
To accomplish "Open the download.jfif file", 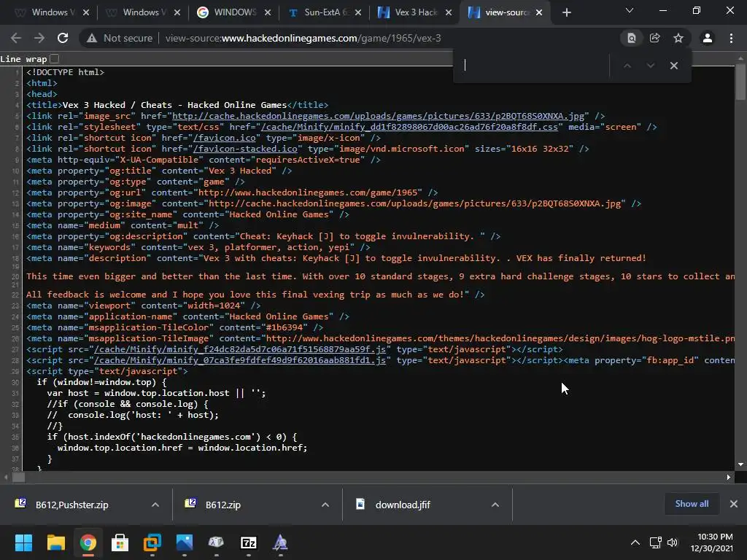I will click(x=402, y=505).
